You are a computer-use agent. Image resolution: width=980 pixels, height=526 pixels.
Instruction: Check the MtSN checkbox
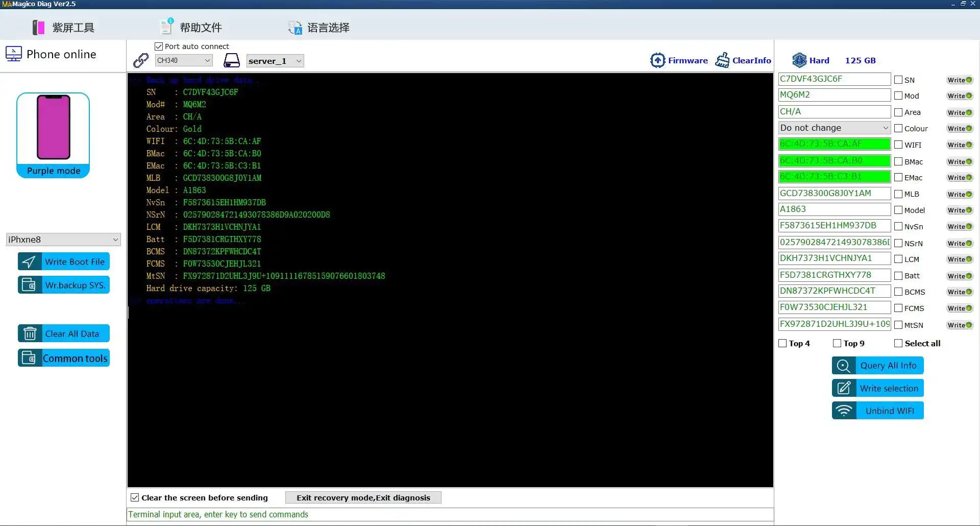pos(898,325)
